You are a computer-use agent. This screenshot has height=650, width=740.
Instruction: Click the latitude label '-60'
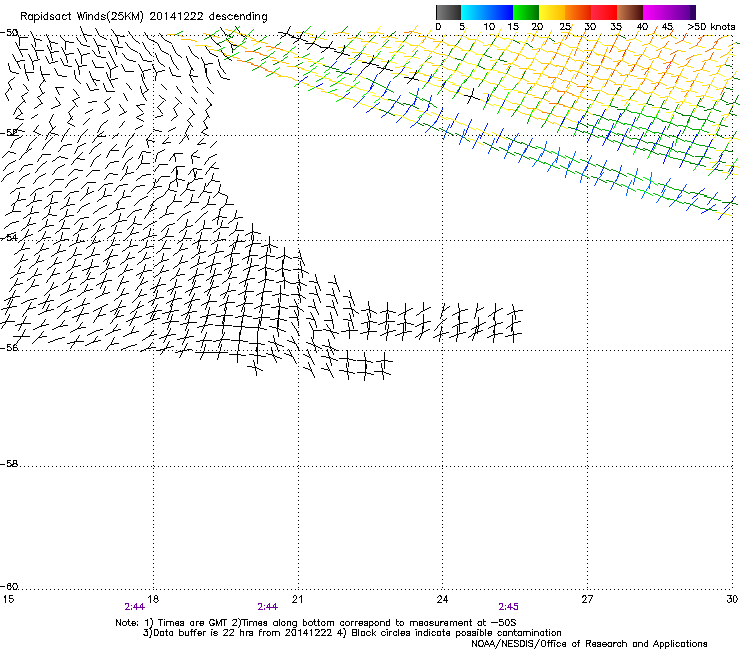pos(9,587)
